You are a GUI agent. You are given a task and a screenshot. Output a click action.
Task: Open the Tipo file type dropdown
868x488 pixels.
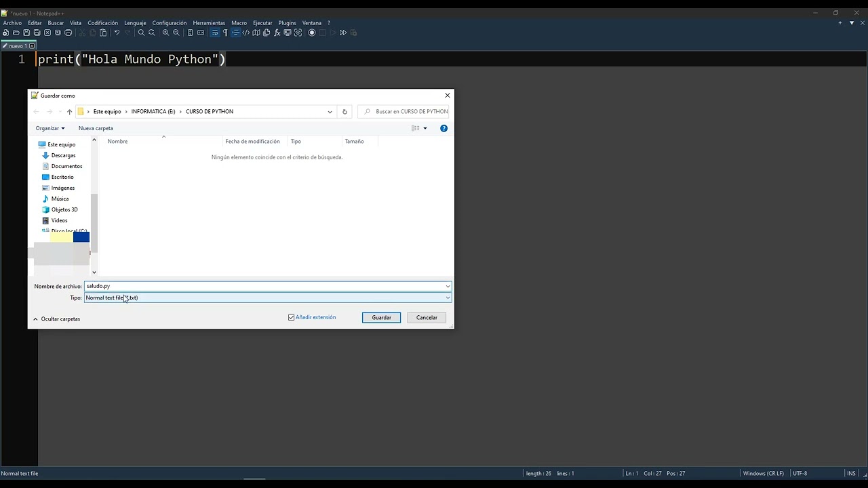pyautogui.click(x=268, y=298)
